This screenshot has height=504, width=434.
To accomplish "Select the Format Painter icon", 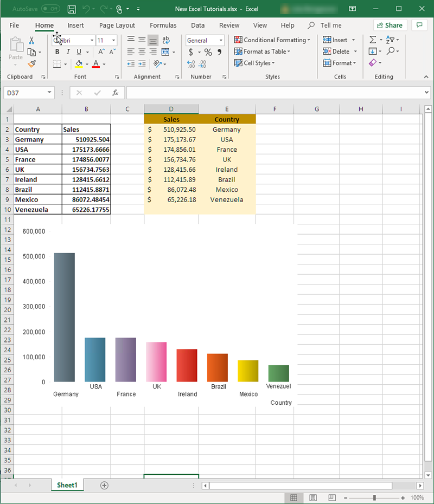I will 31,63.
